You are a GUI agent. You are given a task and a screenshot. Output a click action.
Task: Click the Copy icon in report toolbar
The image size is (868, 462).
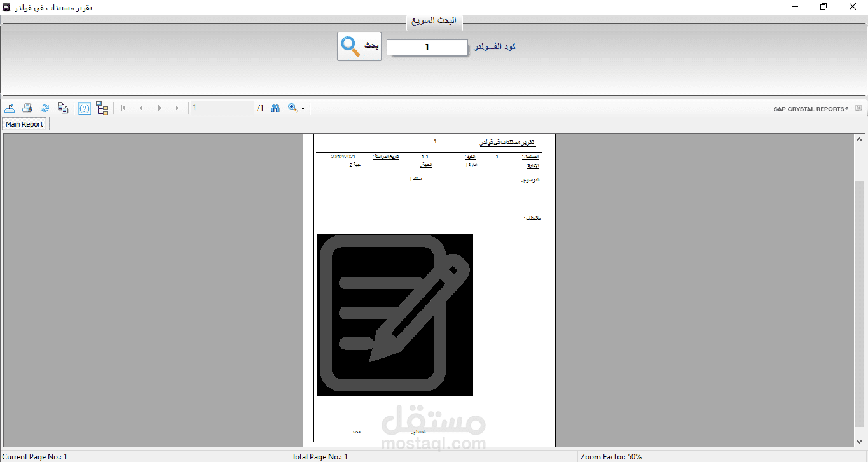coord(63,108)
